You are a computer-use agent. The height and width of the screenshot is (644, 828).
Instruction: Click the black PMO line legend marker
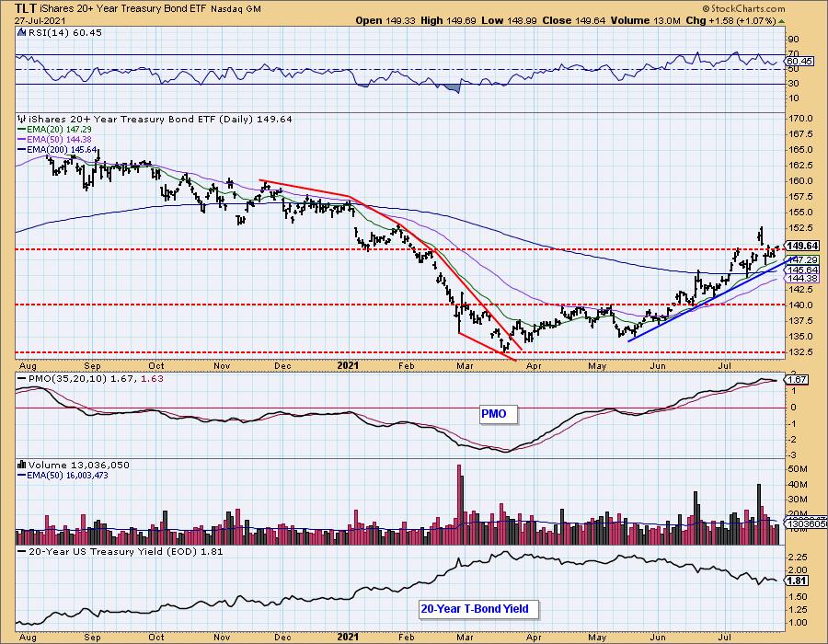click(22, 378)
